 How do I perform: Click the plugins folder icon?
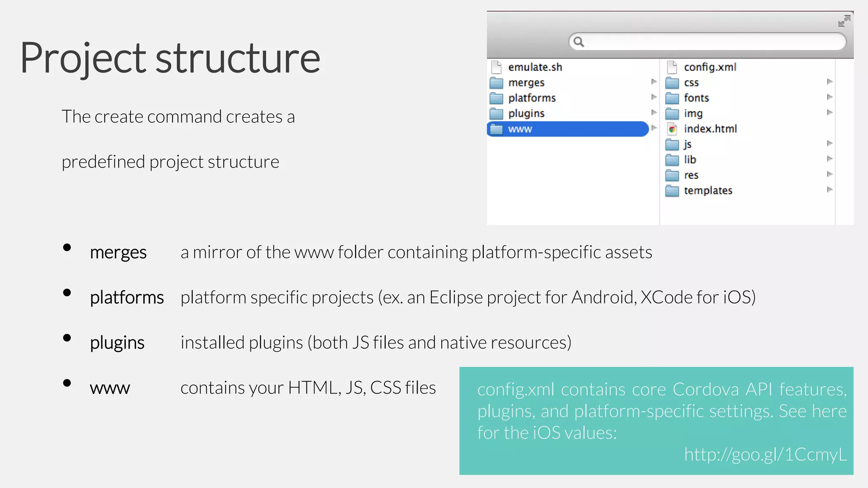(x=496, y=114)
